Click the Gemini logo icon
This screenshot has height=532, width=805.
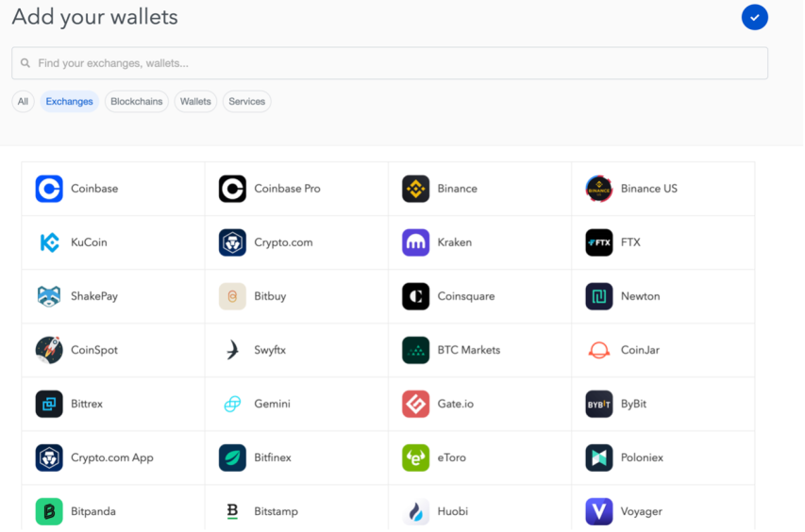pyautogui.click(x=232, y=405)
